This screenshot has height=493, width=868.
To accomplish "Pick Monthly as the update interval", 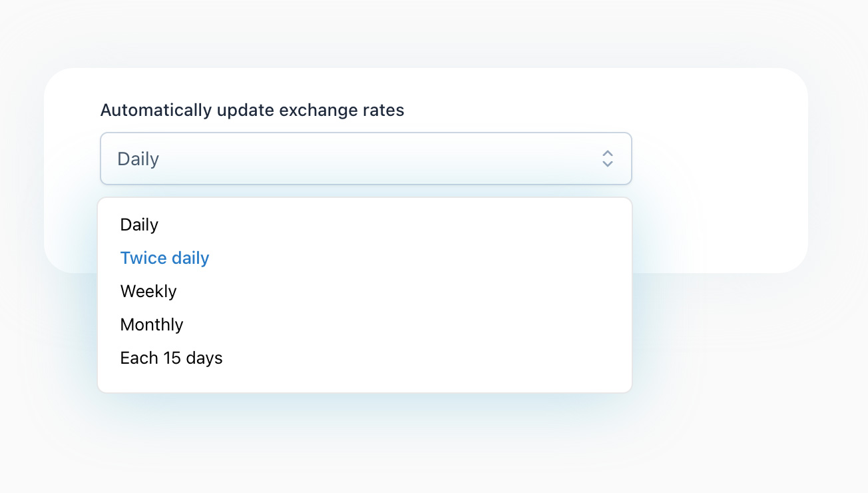I will tap(151, 324).
